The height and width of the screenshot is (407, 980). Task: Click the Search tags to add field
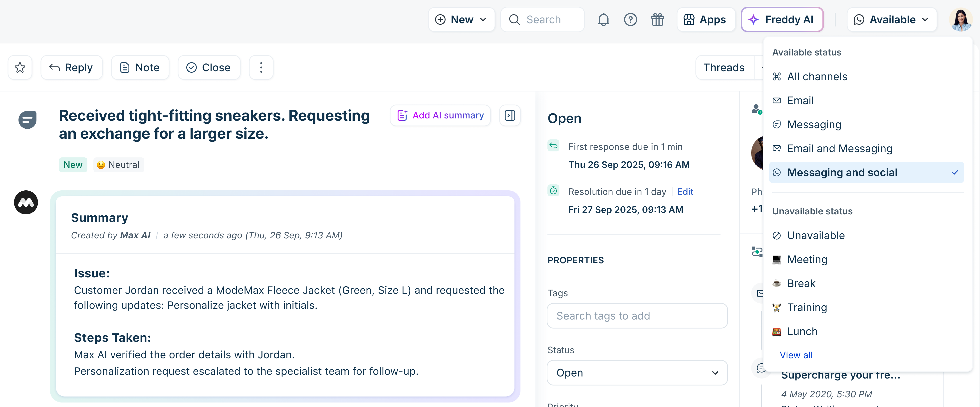637,316
